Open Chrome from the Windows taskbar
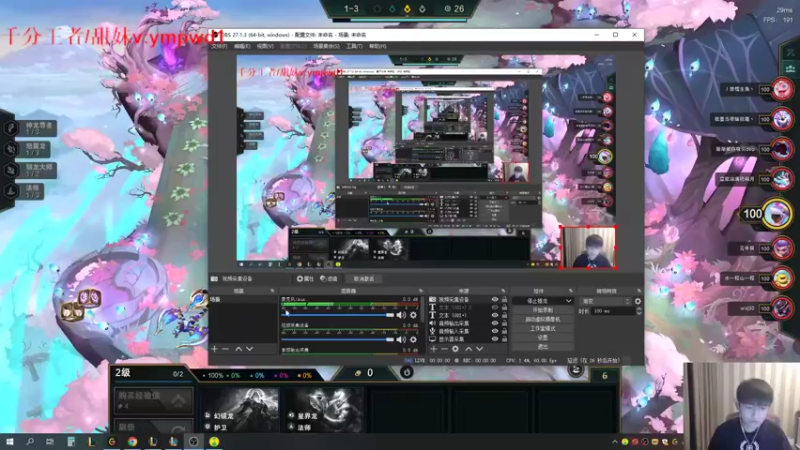This screenshot has width=800, height=450. pos(132,442)
